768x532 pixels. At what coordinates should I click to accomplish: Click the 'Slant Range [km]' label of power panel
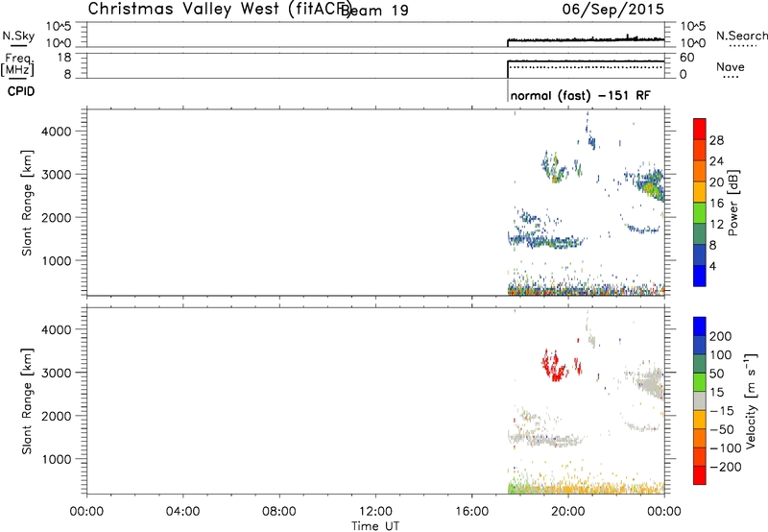27,203
